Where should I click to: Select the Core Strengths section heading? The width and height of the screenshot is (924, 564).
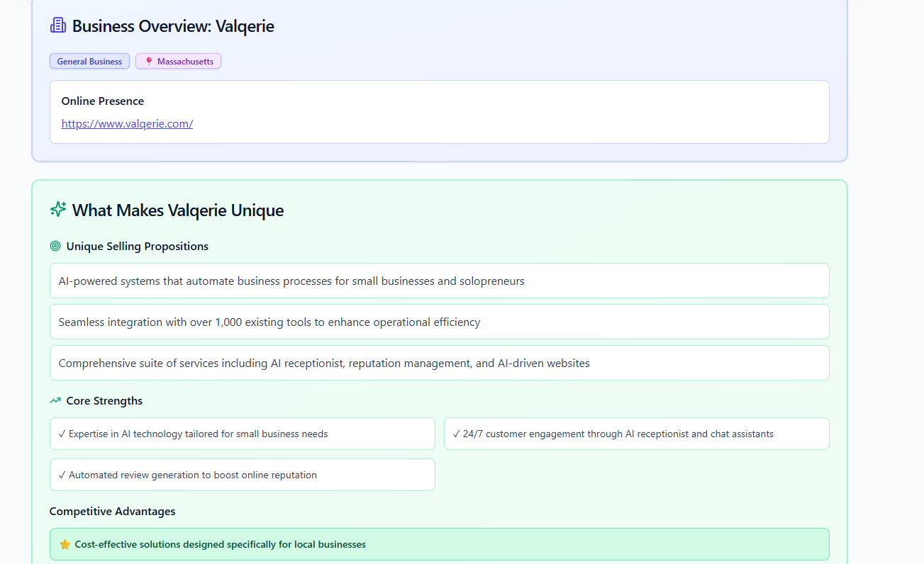pos(104,400)
